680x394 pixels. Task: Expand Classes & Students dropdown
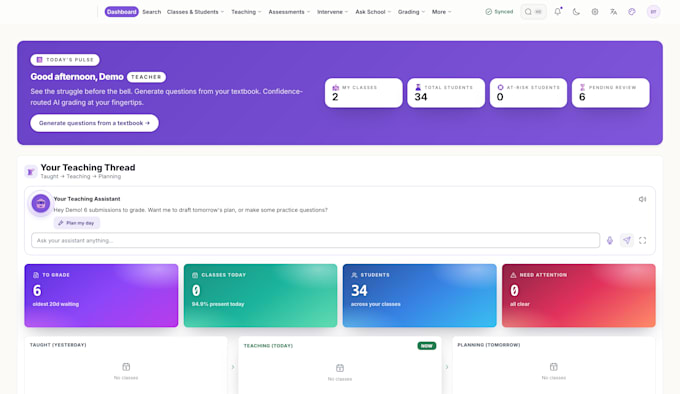pyautogui.click(x=195, y=12)
